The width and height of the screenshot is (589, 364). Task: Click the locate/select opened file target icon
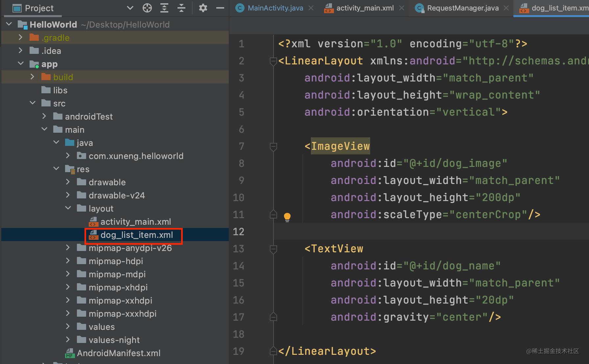(147, 8)
